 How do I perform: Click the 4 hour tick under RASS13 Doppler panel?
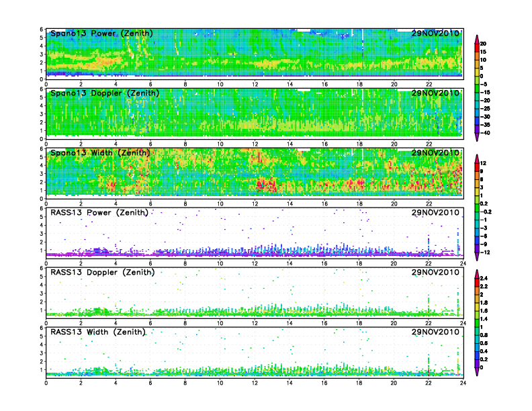pos(116,323)
